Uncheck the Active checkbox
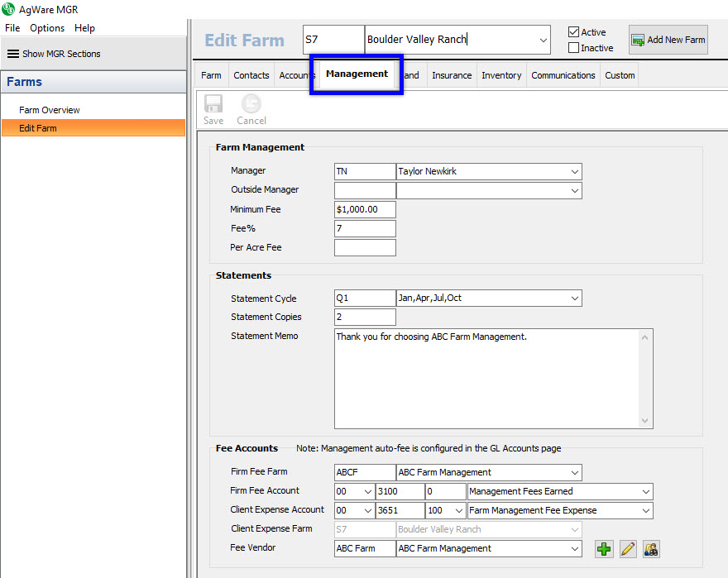Image resolution: width=728 pixels, height=578 pixels. [574, 32]
